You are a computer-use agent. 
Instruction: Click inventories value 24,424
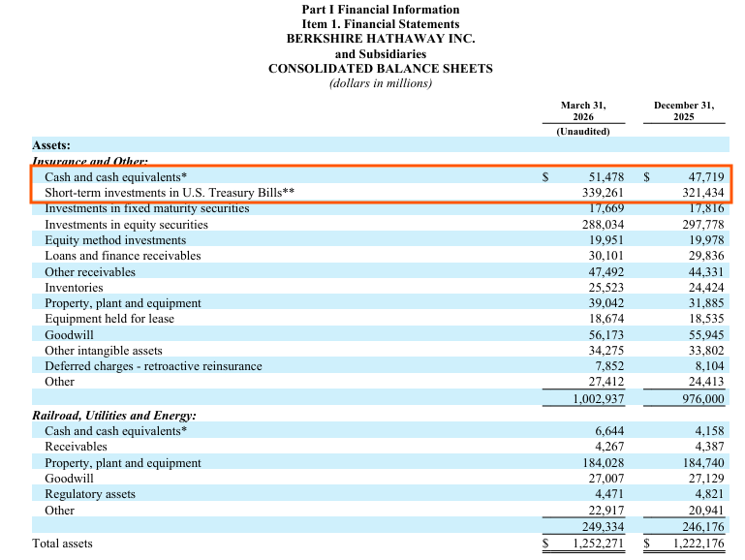click(x=706, y=288)
